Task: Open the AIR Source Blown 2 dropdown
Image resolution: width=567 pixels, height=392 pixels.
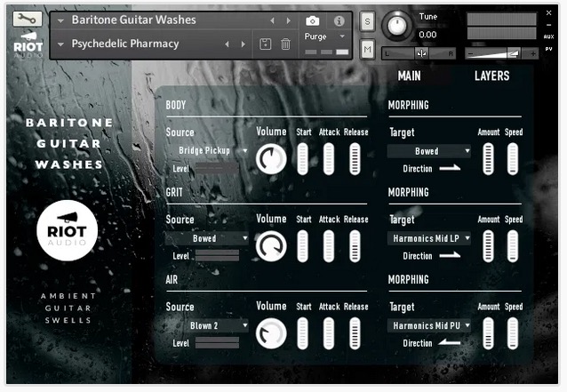Action: click(207, 325)
